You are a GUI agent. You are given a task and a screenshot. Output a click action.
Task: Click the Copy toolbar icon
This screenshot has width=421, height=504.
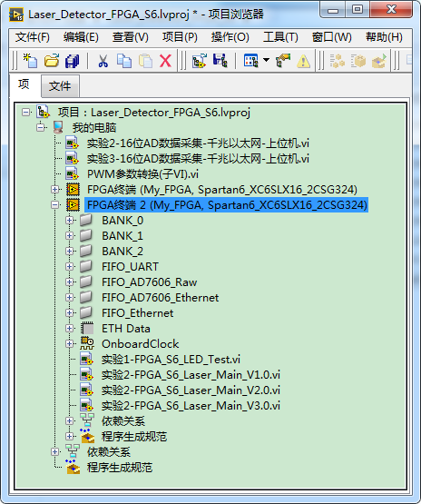pos(124,61)
